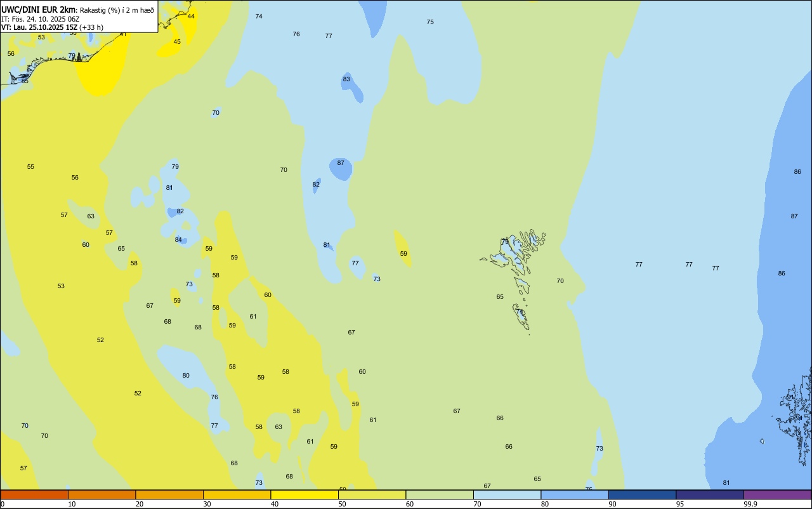Click the legend tick label '90'
The image size is (812, 509).
click(x=612, y=504)
